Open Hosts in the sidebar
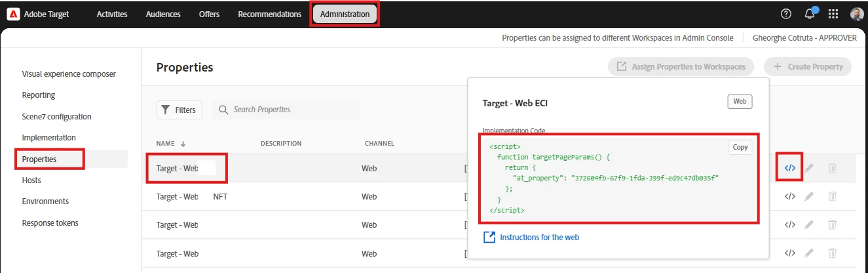Viewport: 868px width, 273px height. click(x=31, y=180)
